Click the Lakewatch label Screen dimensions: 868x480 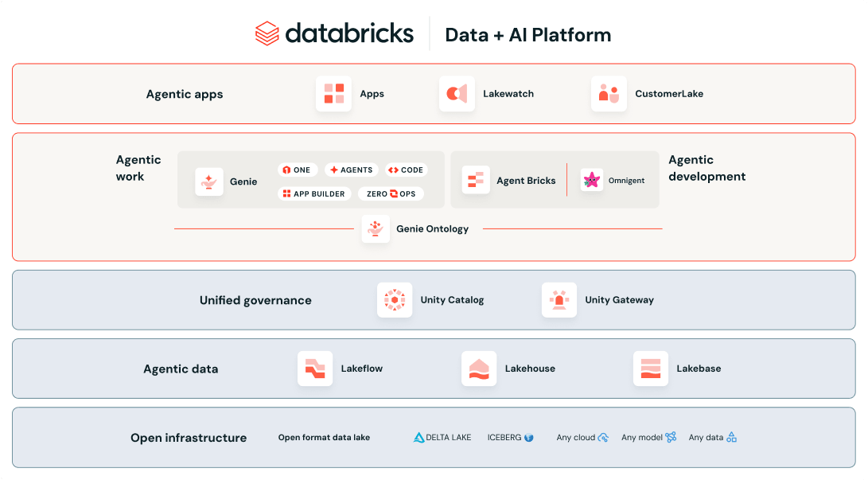pos(508,94)
